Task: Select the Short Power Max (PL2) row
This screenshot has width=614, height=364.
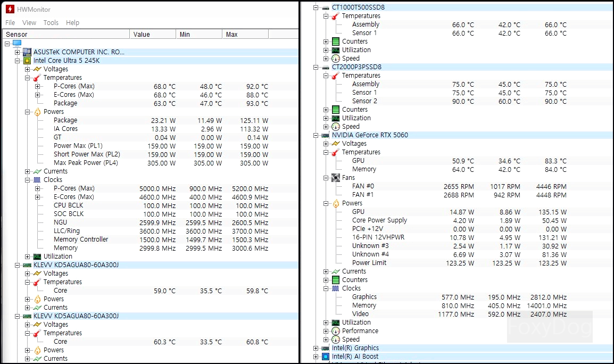Action: click(x=161, y=154)
